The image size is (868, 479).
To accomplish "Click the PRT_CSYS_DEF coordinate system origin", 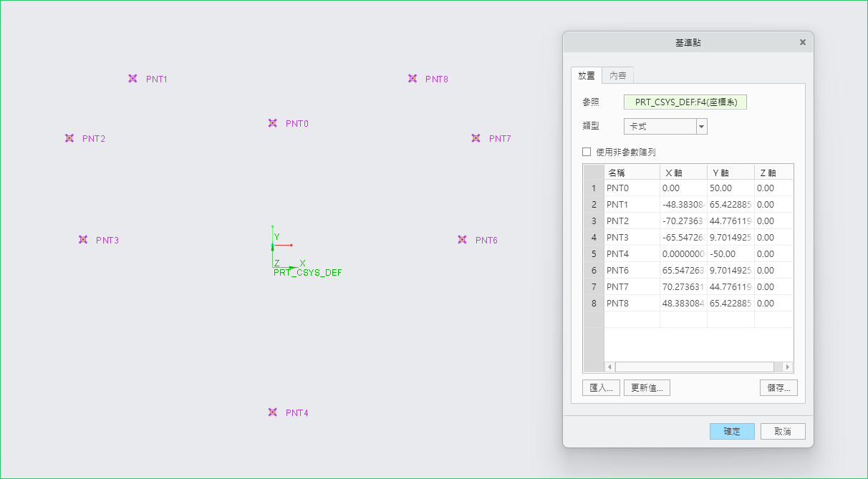I will pyautogui.click(x=274, y=267).
